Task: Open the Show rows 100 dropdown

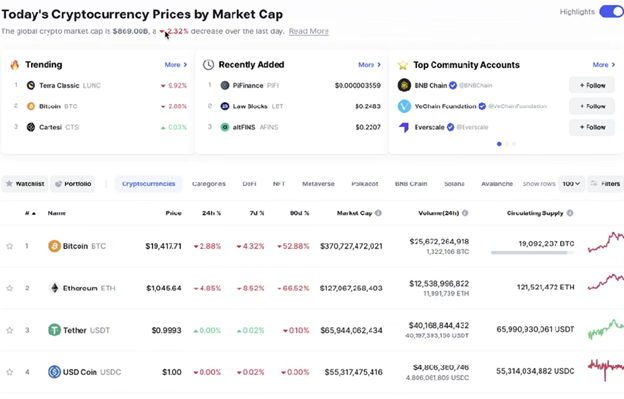Action: pyautogui.click(x=571, y=184)
